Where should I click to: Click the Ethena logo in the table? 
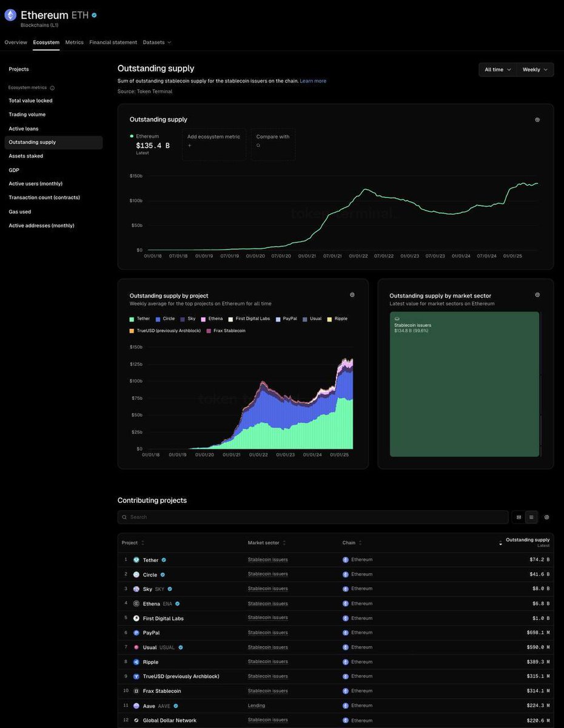(x=136, y=604)
